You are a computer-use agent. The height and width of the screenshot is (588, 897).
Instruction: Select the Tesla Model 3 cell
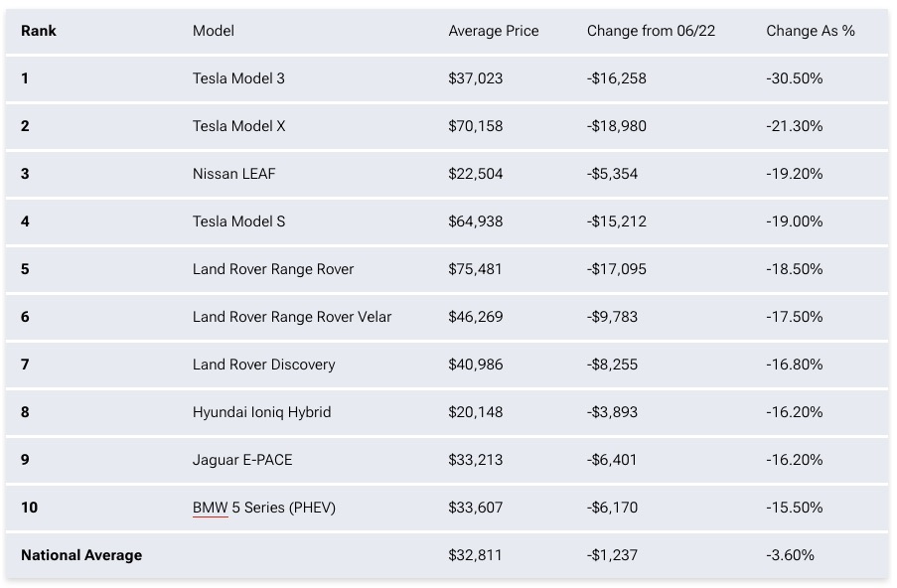coord(238,78)
